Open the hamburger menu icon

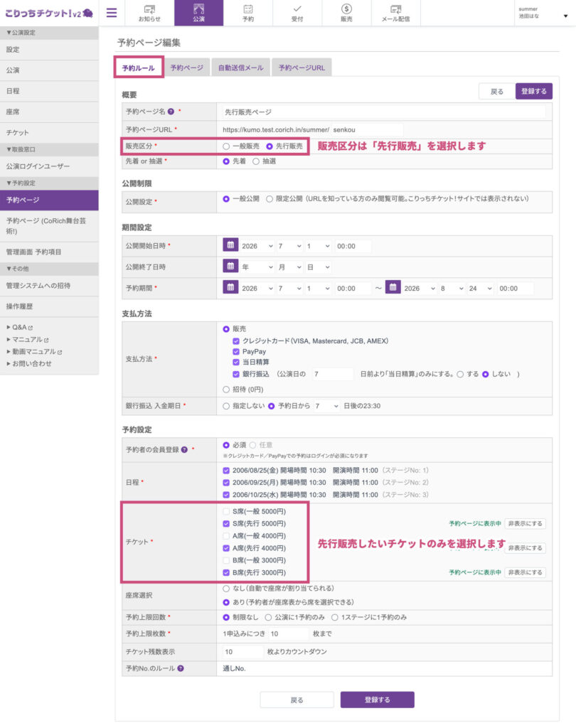point(112,13)
